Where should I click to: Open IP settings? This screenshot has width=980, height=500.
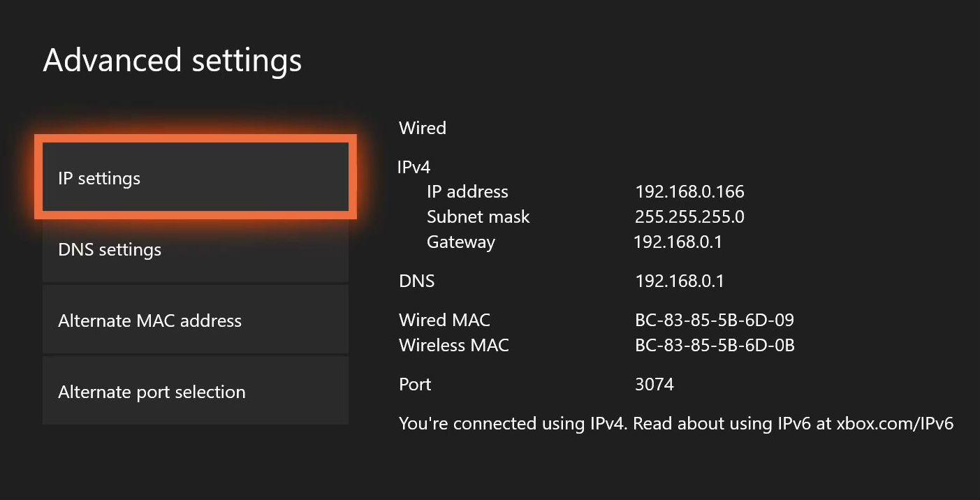[196, 177]
